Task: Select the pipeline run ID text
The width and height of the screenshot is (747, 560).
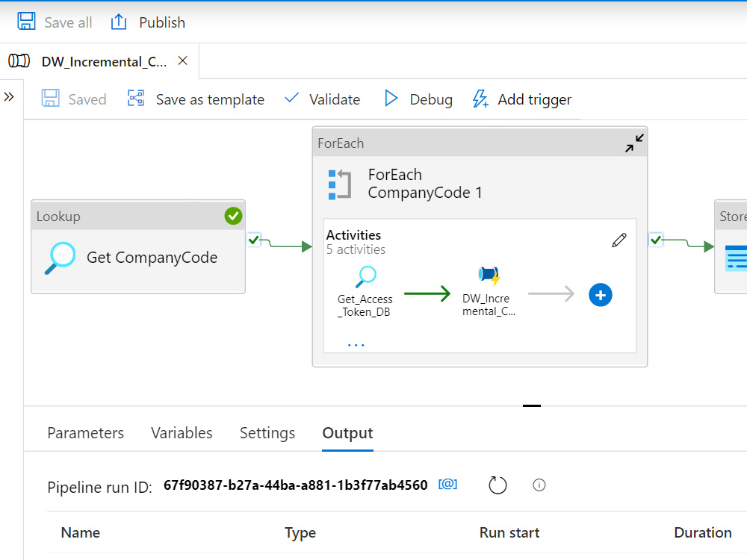Action: 295,485
